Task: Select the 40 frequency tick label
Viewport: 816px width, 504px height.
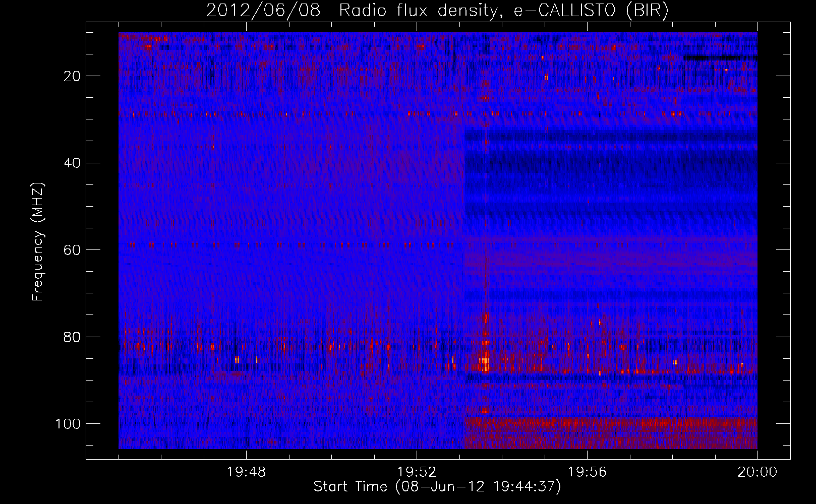Action: tap(73, 163)
